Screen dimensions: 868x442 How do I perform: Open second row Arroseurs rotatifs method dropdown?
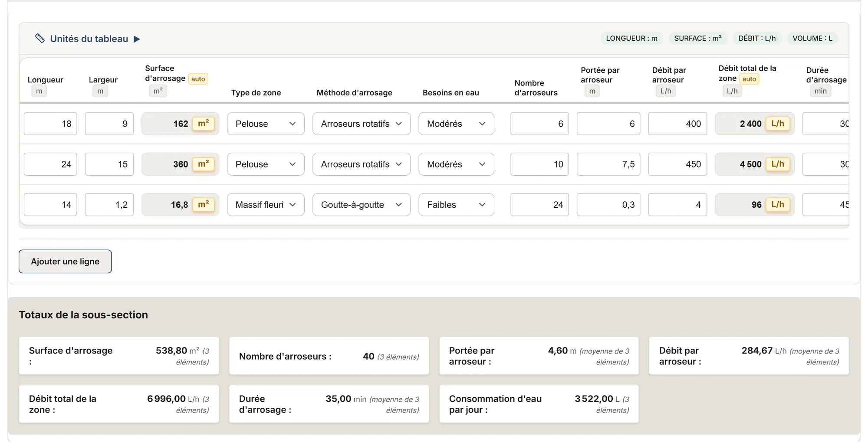[362, 164]
